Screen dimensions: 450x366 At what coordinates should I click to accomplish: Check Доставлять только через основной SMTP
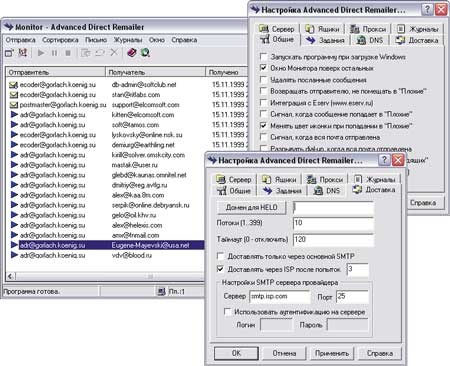tap(220, 256)
